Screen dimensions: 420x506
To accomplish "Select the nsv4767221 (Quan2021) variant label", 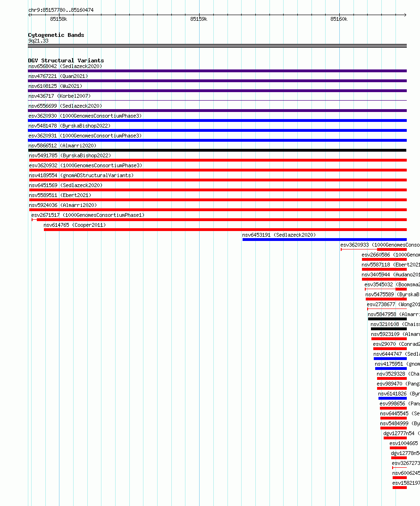I will point(58,76).
